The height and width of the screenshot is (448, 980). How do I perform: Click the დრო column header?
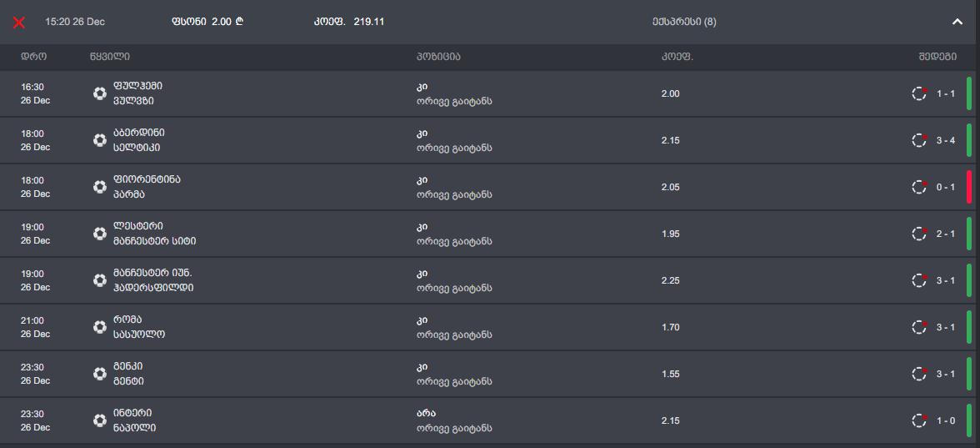click(x=33, y=57)
